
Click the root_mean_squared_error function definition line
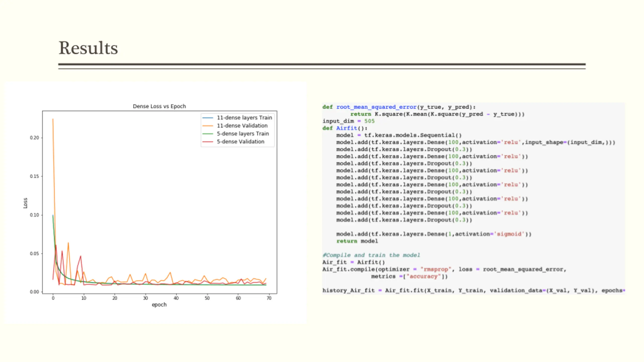click(399, 107)
